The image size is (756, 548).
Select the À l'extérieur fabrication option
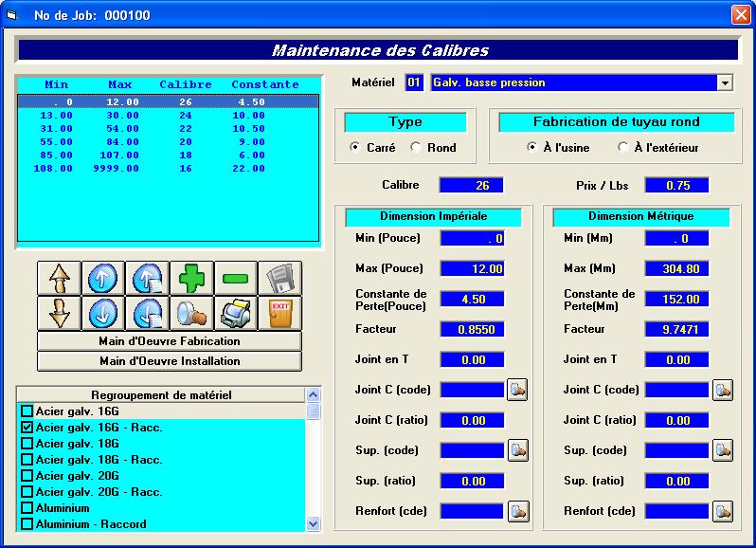[622, 148]
